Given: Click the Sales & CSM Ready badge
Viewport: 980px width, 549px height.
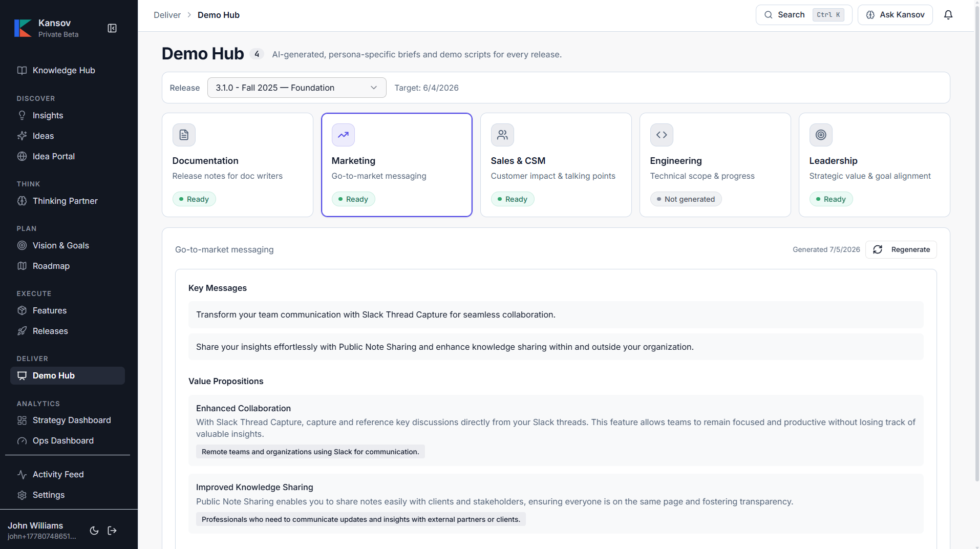Looking at the screenshot, I should [x=513, y=199].
